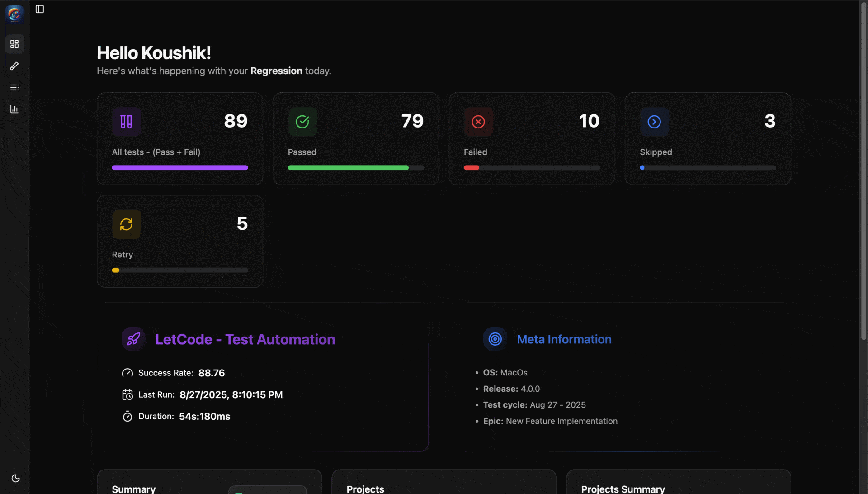Viewport: 868px width, 494px height.
Task: Click the red Failed cross icon
Action: point(478,122)
